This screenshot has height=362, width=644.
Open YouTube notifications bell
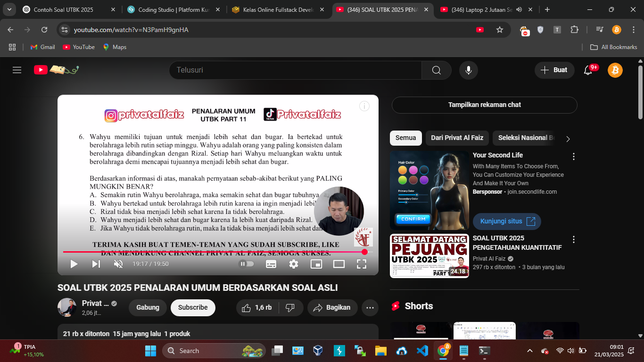coord(588,70)
